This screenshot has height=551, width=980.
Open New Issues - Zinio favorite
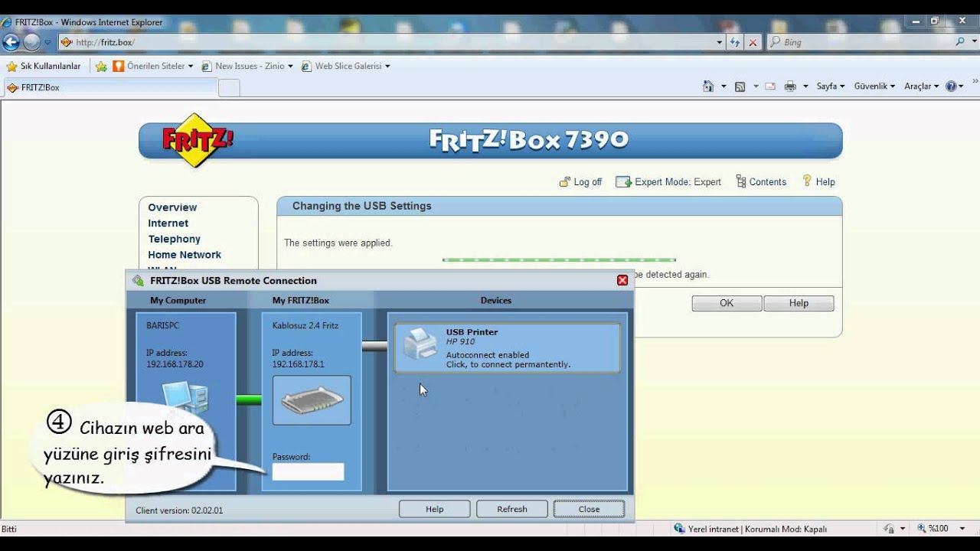tap(247, 67)
